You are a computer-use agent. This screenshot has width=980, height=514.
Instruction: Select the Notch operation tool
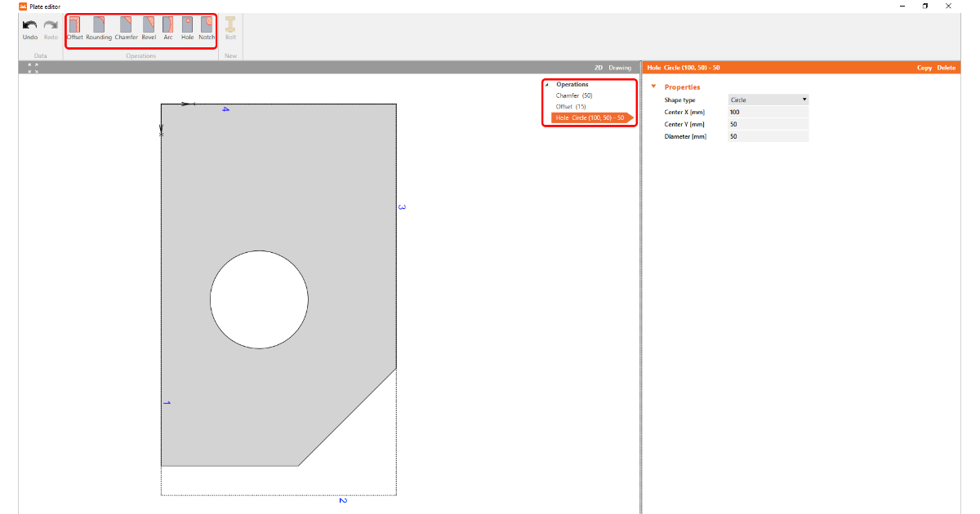[x=207, y=25]
